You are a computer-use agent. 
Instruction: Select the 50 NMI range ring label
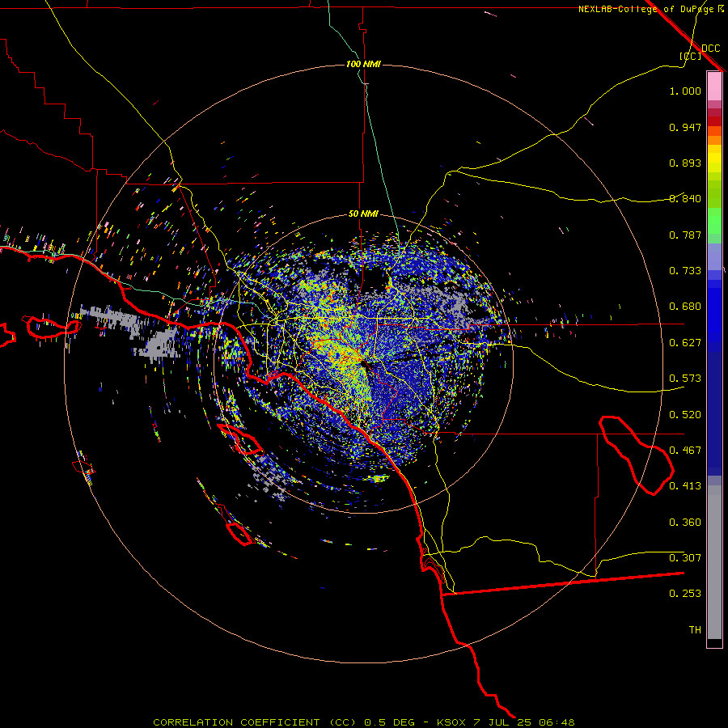[363, 214]
